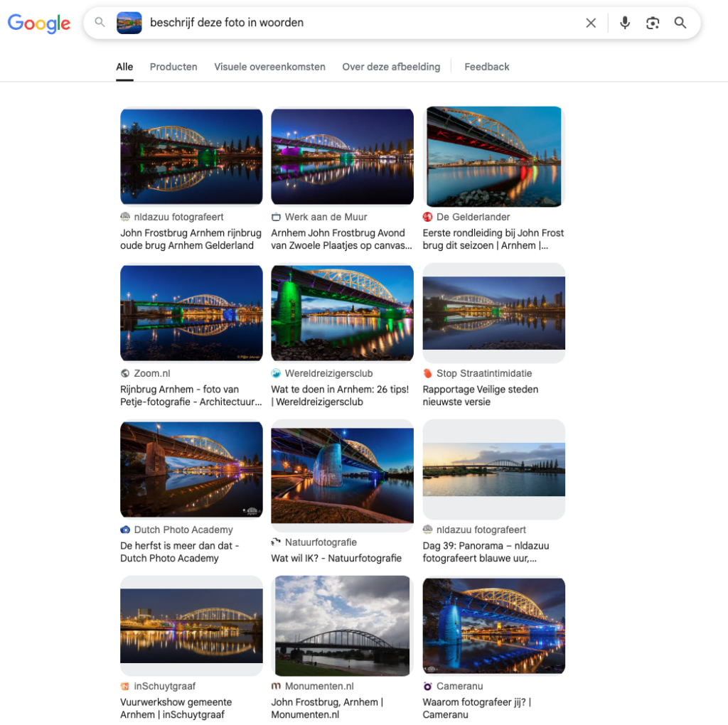Click the 'inSchuytgraaf' source name
The image size is (728, 725).
coord(165,686)
